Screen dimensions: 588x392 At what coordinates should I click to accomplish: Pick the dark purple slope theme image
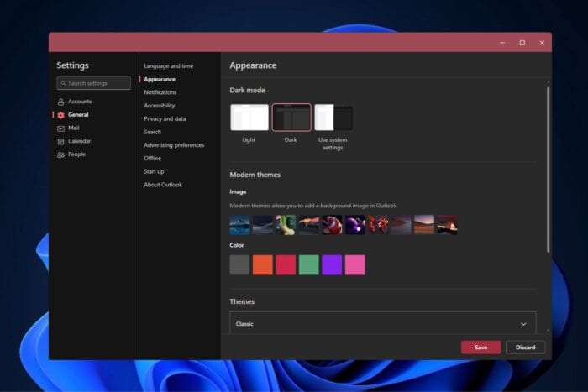pyautogui.click(x=401, y=225)
